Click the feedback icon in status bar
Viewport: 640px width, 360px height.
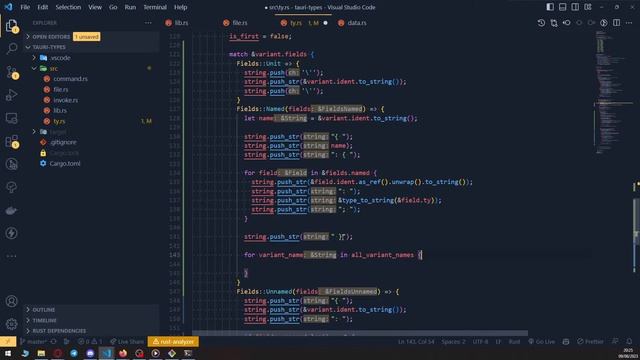click(615, 342)
